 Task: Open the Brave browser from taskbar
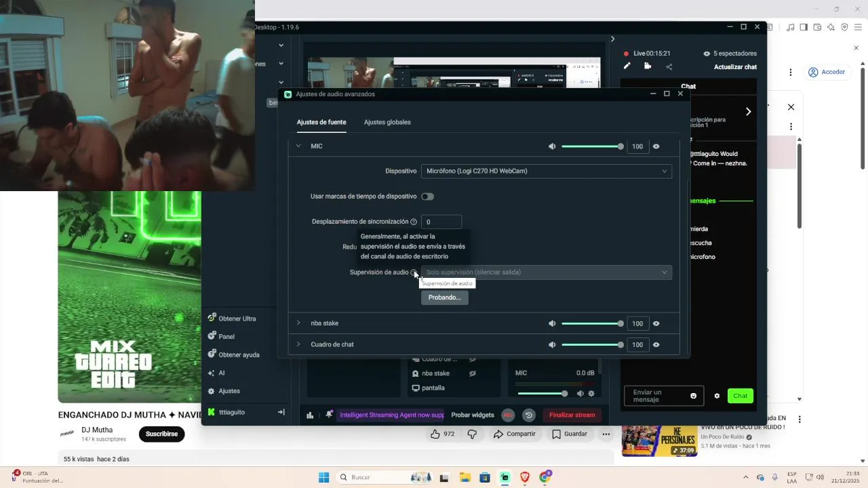(524, 477)
